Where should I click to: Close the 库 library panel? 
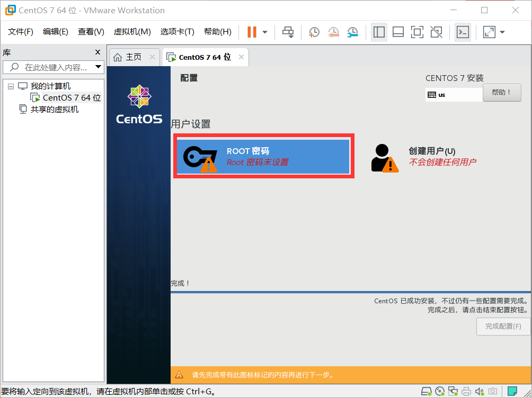click(x=97, y=52)
